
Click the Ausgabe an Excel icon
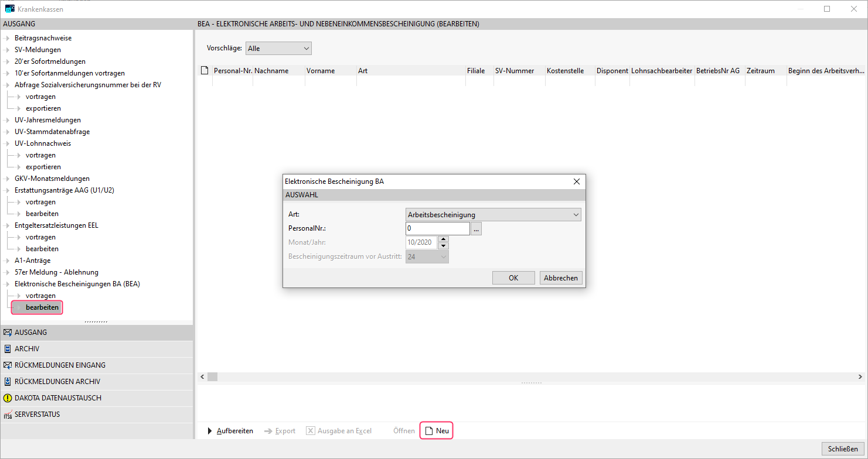[311, 431]
